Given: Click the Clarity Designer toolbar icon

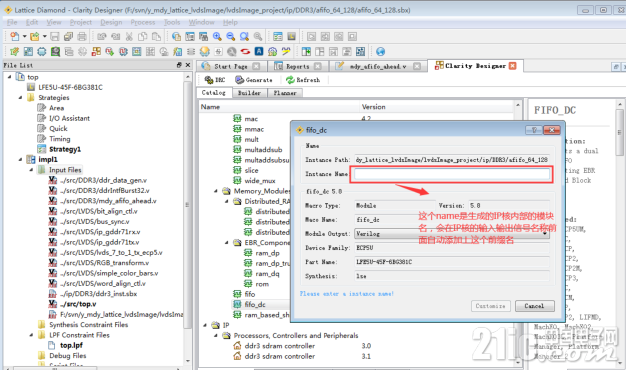Looking at the screenshot, I should (x=96, y=51).
